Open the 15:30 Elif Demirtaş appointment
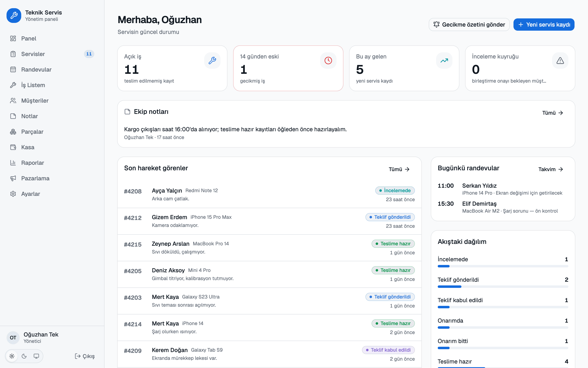Screen dimensions: 588x368 (x=503, y=207)
